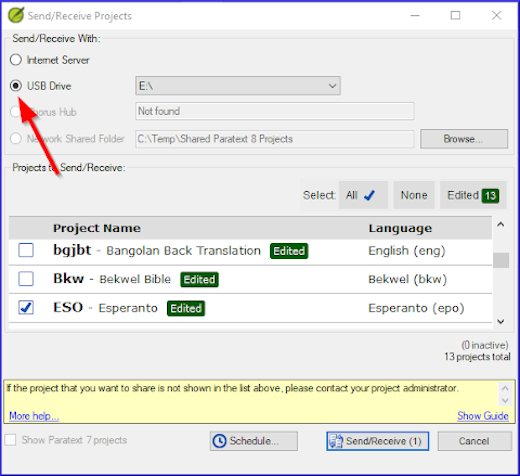Viewport: 520px width, 476px height.
Task: Click the blue checkmark on All button
Action: [369, 195]
